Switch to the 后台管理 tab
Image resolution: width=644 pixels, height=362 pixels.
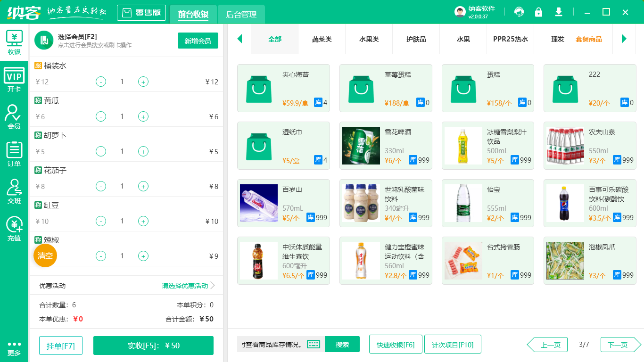tap(240, 15)
